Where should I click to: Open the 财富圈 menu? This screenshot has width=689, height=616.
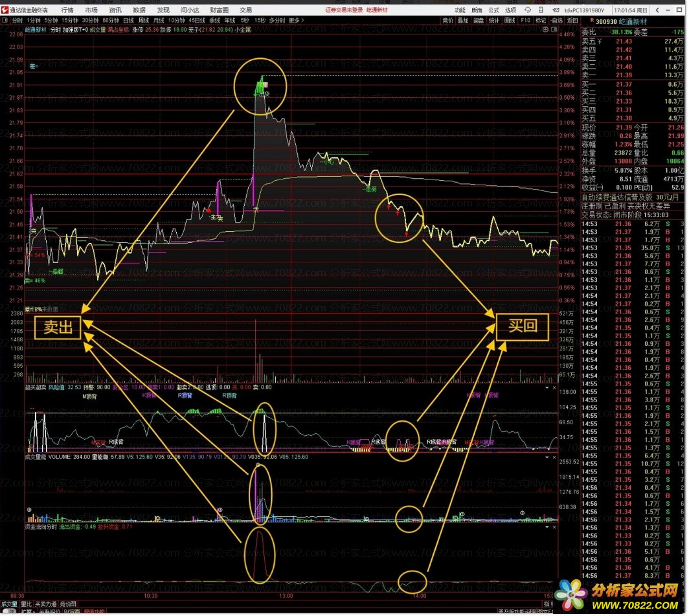[x=219, y=10]
